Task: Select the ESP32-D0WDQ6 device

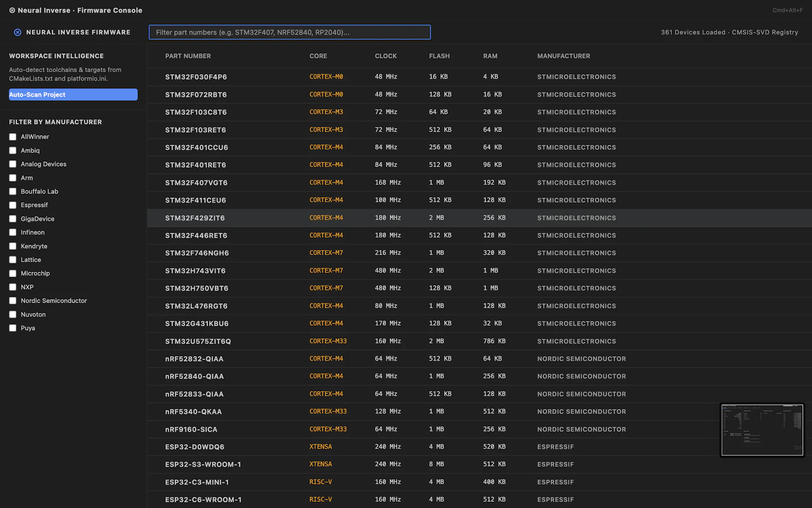Action: pos(480,447)
